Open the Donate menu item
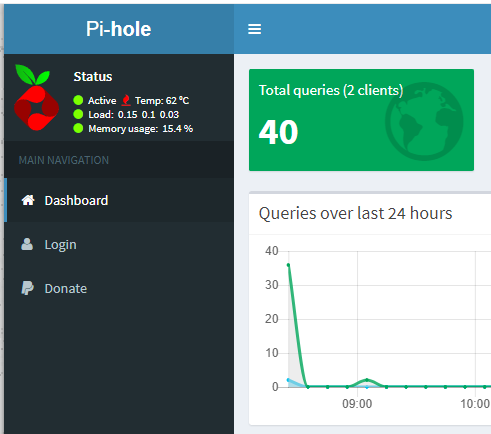491x434 pixels. (119, 288)
